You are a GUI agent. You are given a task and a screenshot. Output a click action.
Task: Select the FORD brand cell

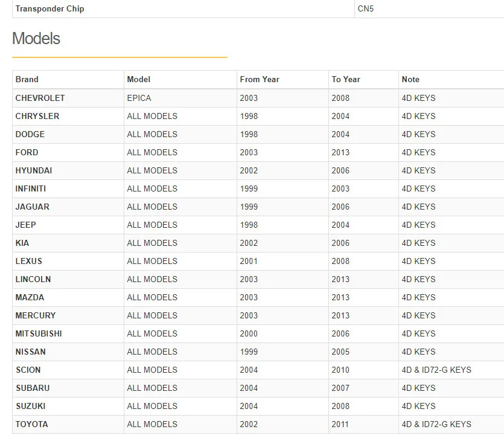(27, 152)
